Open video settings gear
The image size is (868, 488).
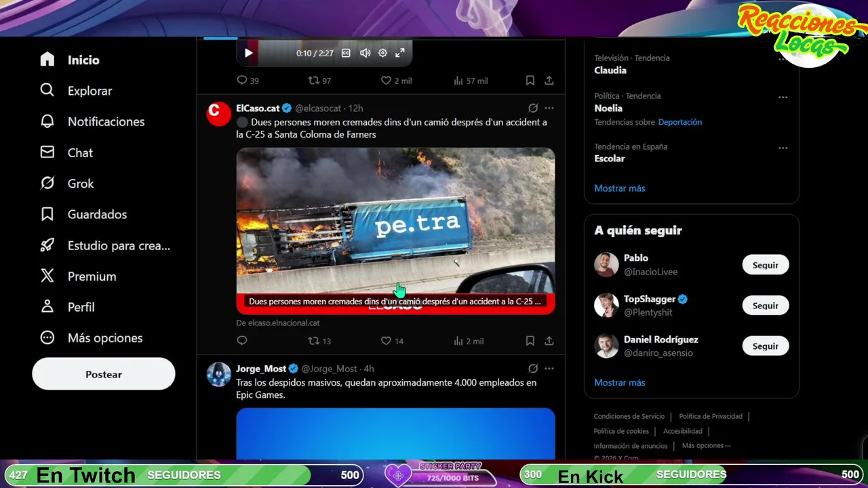[382, 53]
